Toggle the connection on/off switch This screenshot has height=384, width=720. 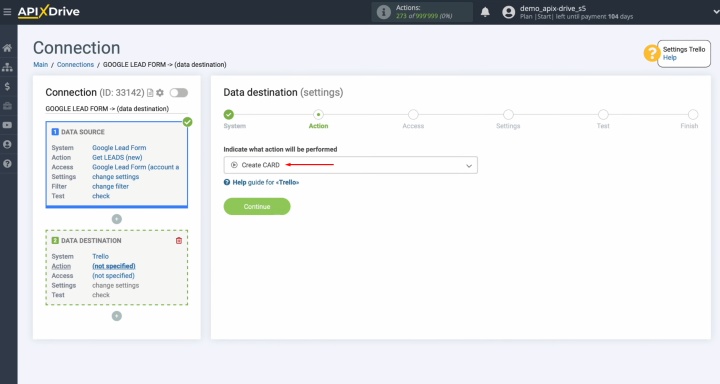[179, 93]
